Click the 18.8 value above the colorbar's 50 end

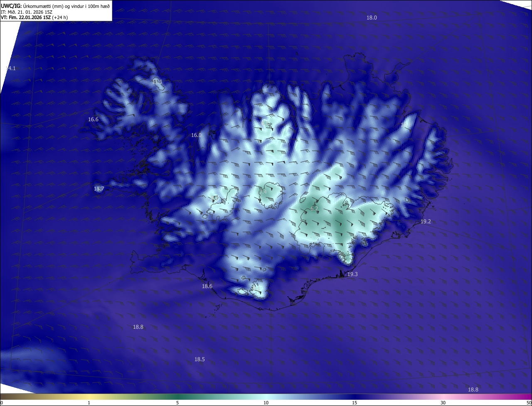click(473, 390)
